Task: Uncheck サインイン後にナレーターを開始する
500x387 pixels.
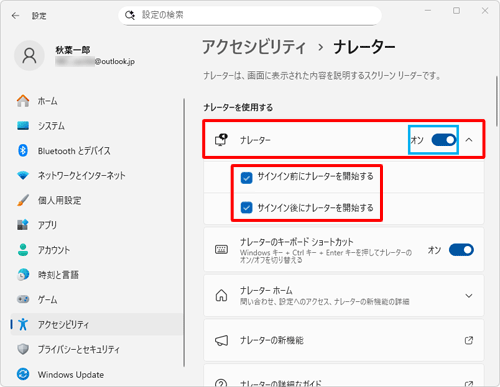Action: pyautogui.click(x=246, y=208)
